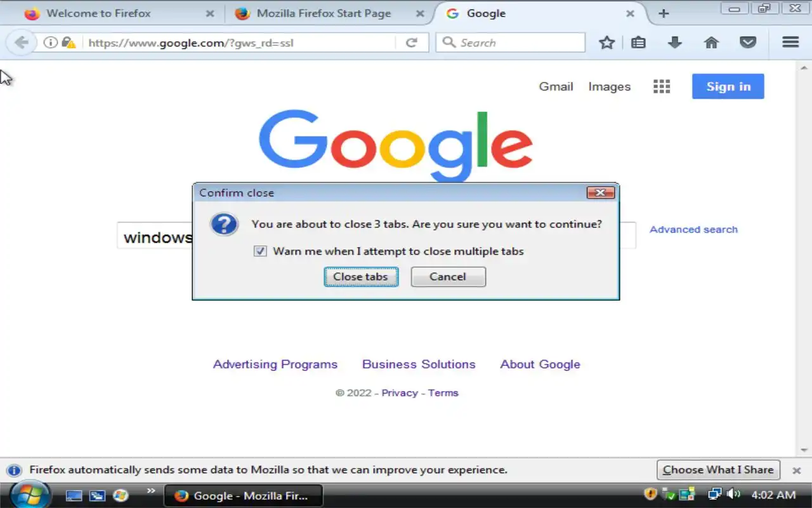Image resolution: width=812 pixels, height=508 pixels.
Task: Click the magnifier icon in search box
Action: pyautogui.click(x=449, y=43)
